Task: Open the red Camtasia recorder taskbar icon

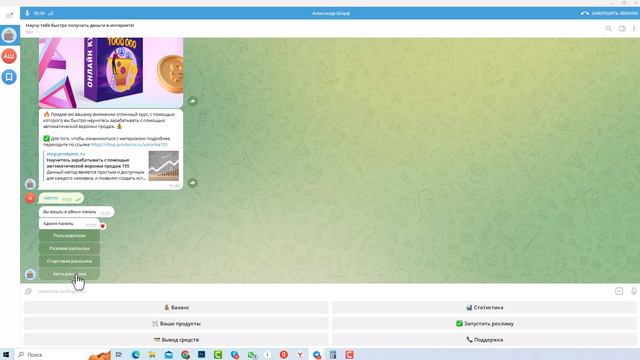Action: (349, 355)
